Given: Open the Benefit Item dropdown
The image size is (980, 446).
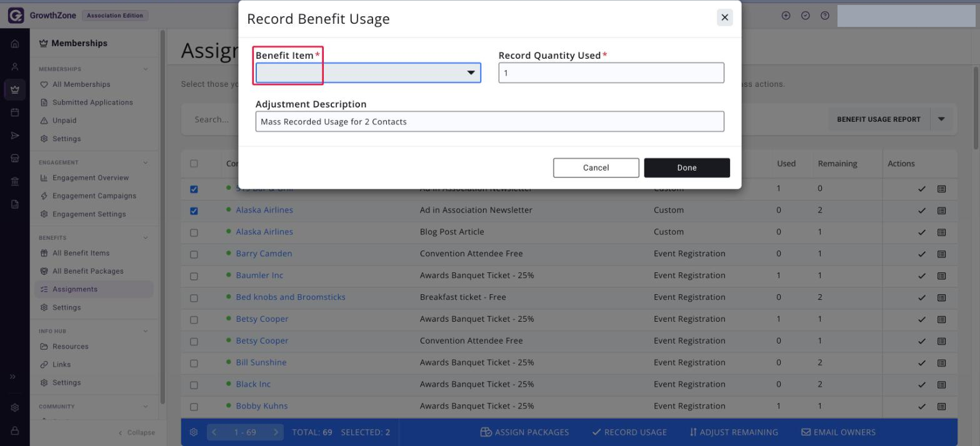Looking at the screenshot, I should click(368, 73).
